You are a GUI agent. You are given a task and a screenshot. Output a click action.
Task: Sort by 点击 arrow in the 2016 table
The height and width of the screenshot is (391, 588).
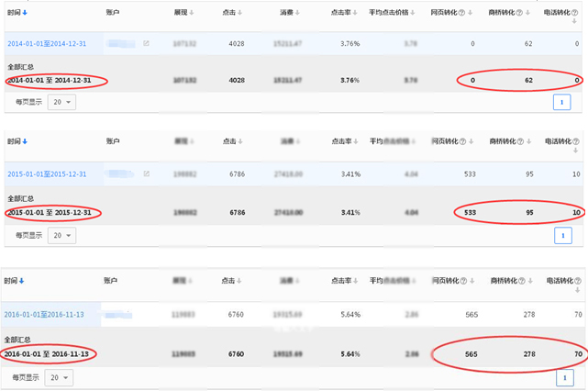(x=239, y=281)
